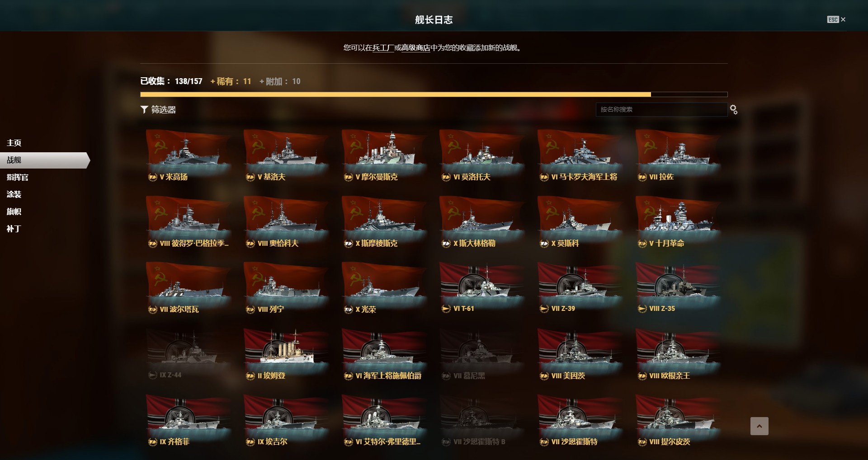Open the 筛选器 filter funnel icon
868x460 pixels.
pyautogui.click(x=144, y=109)
